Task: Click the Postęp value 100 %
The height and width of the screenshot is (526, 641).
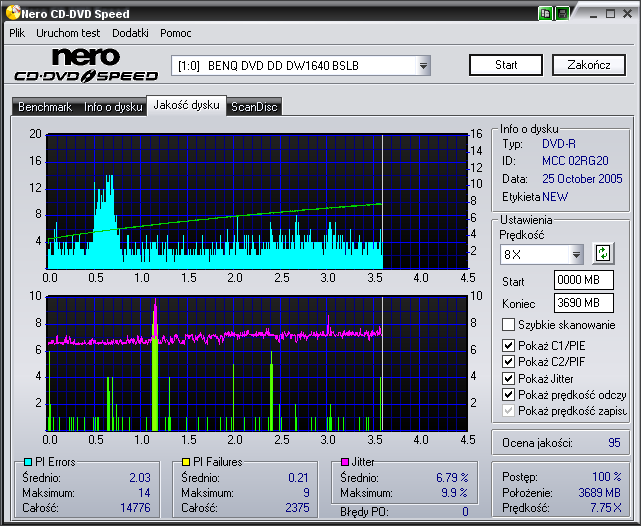Action: click(x=607, y=477)
